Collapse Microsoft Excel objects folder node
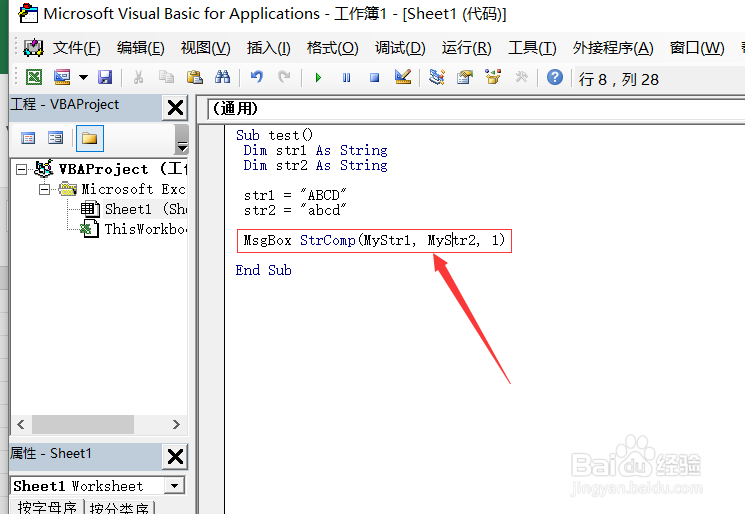The image size is (745, 514). pyautogui.click(x=44, y=190)
